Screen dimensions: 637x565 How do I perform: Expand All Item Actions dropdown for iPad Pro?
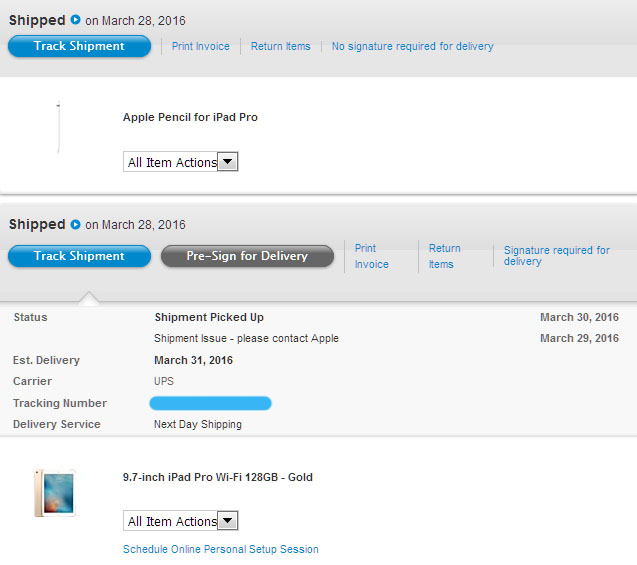click(180, 521)
